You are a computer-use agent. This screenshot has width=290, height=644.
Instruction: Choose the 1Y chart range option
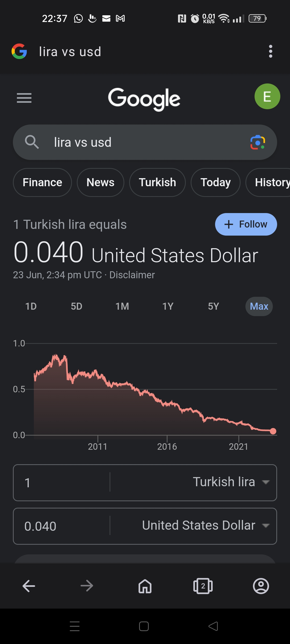pos(168,306)
